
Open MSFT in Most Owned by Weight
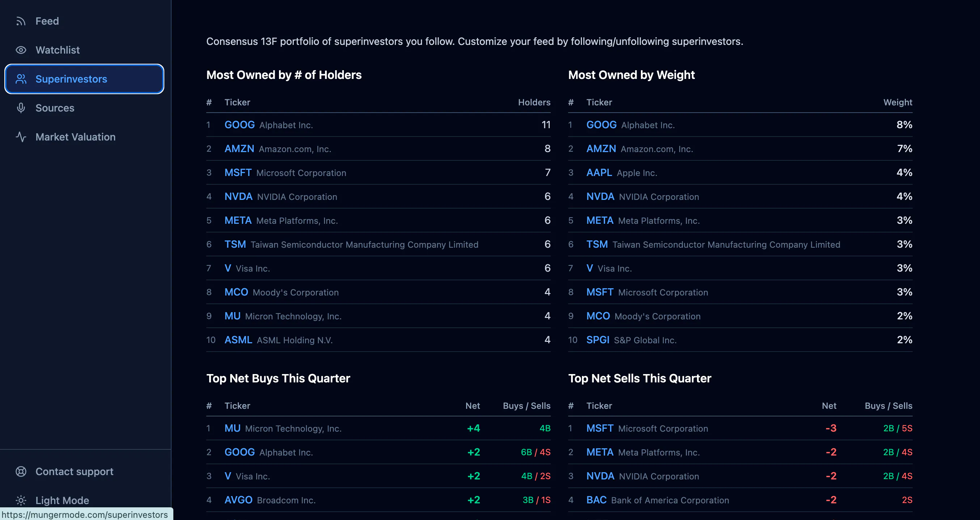600,292
